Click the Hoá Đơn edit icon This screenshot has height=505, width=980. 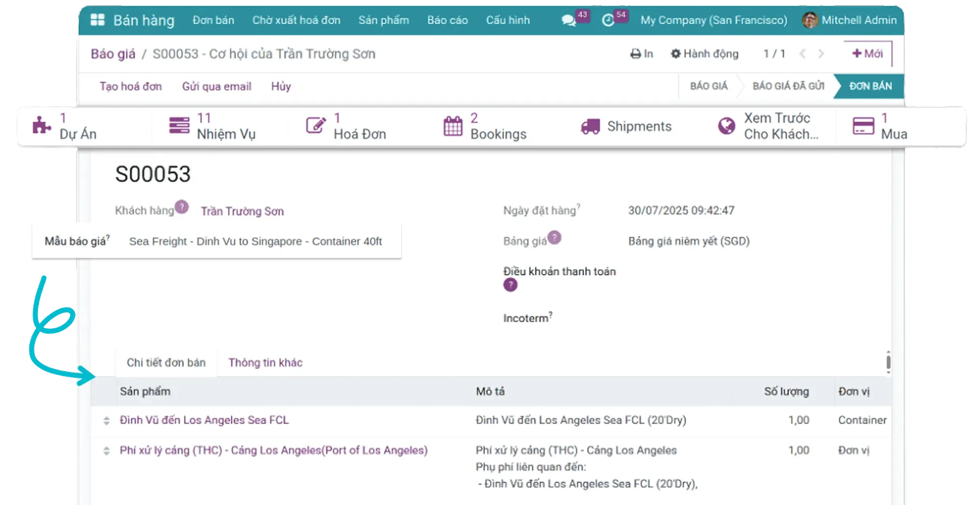[x=315, y=125]
